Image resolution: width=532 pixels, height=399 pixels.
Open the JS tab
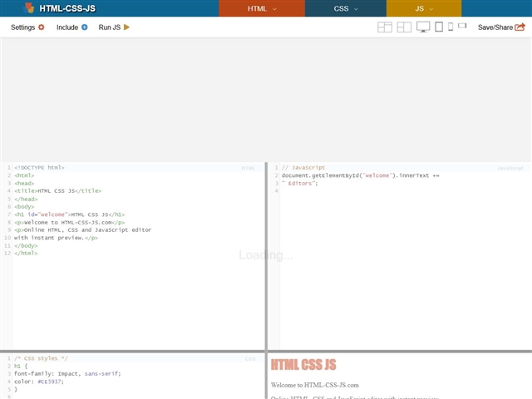point(424,8)
